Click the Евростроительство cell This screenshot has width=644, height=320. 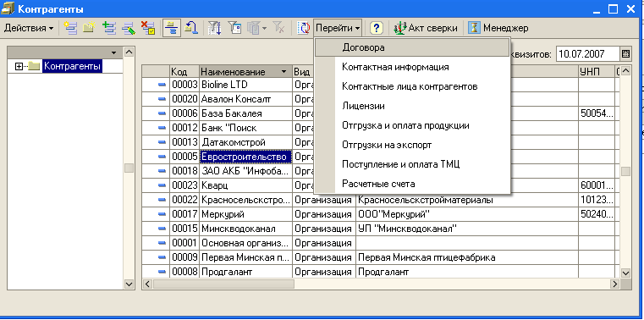tap(245, 157)
